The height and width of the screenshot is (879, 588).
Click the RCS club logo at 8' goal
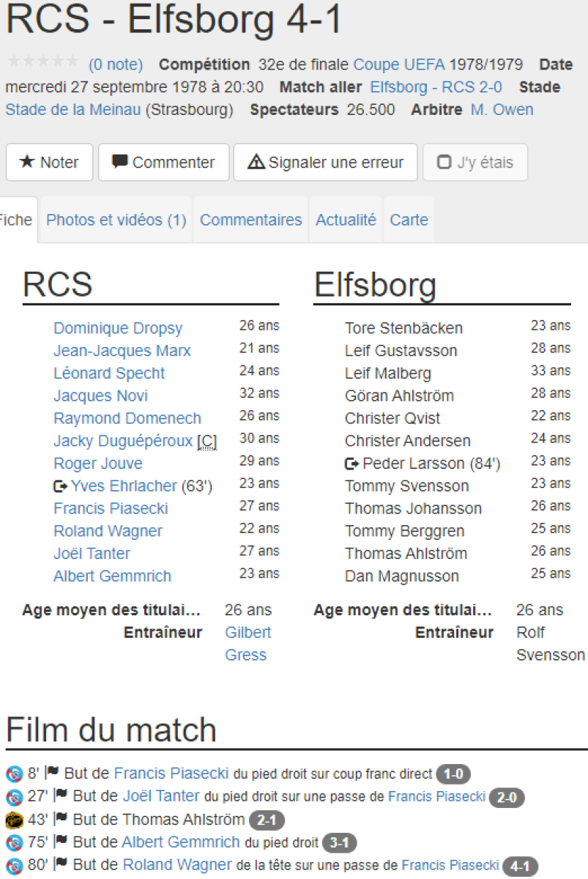click(x=13, y=774)
